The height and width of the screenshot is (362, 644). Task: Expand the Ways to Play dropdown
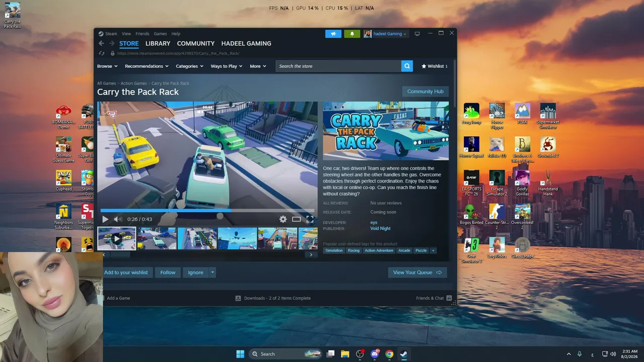226,66
